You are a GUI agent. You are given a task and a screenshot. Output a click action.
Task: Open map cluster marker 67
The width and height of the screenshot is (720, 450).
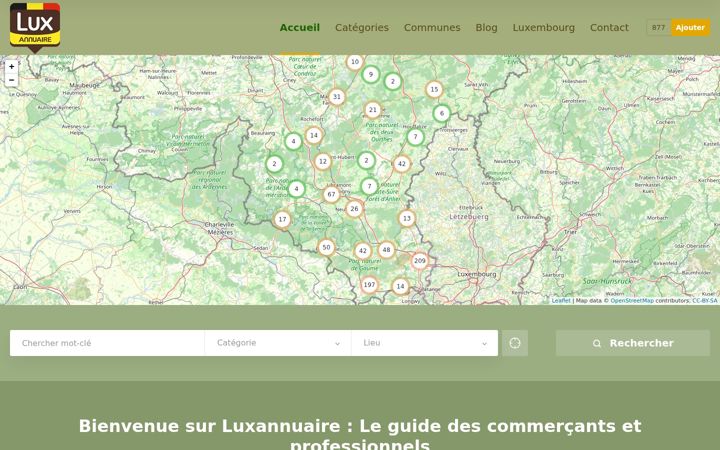pos(331,194)
